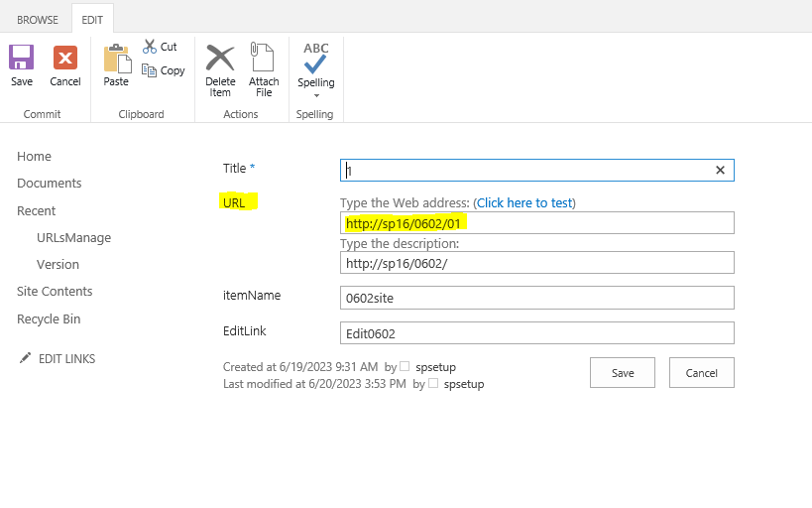Viewport: 812px width, 508px height.
Task: Open Documents in the left navigation
Action: click(x=50, y=183)
